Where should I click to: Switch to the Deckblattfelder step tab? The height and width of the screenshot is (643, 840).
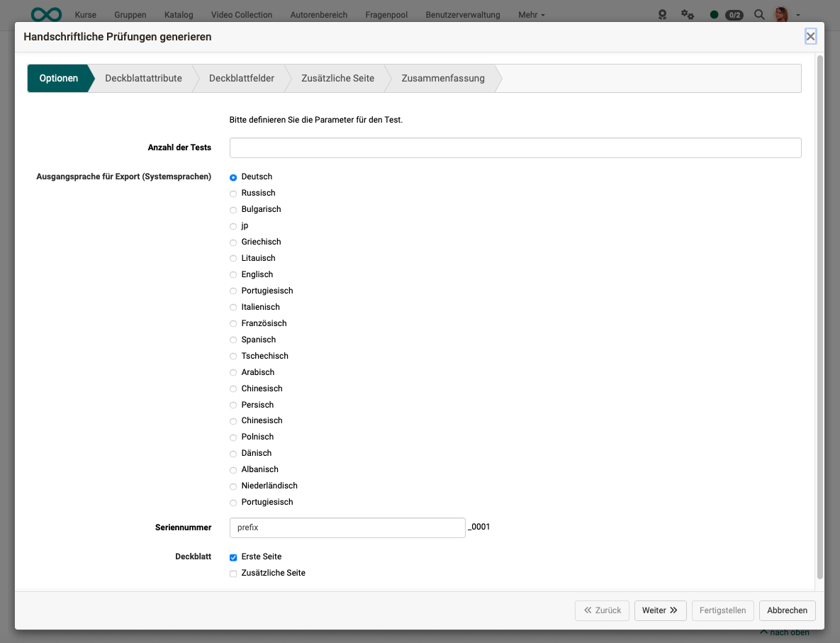point(242,78)
